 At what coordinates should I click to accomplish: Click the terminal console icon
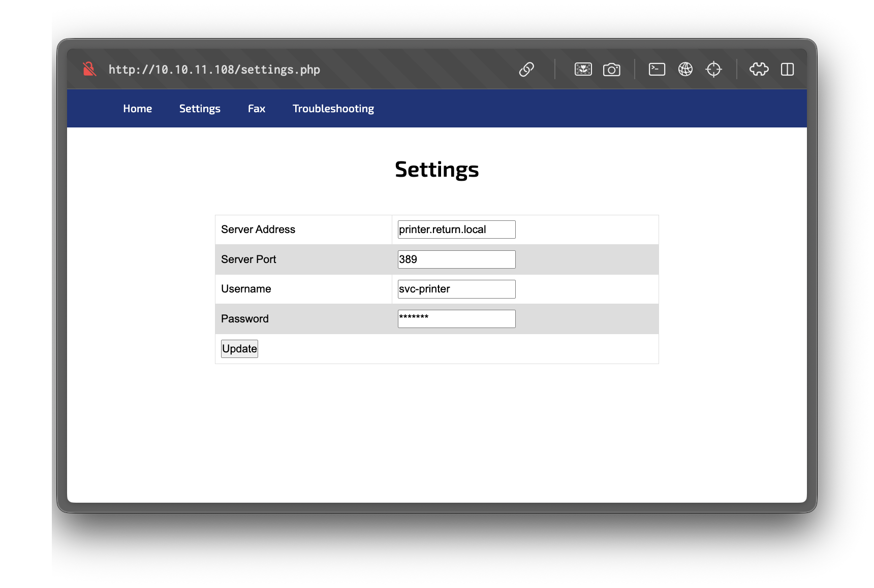657,69
